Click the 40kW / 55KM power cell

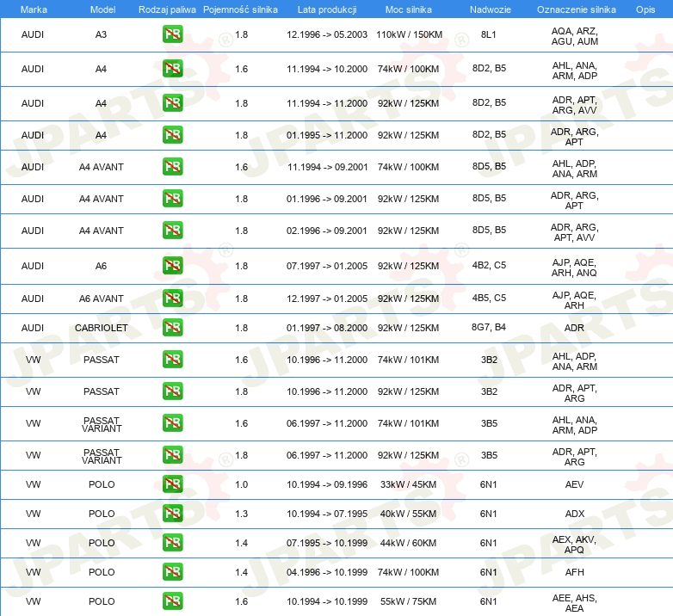(x=408, y=514)
